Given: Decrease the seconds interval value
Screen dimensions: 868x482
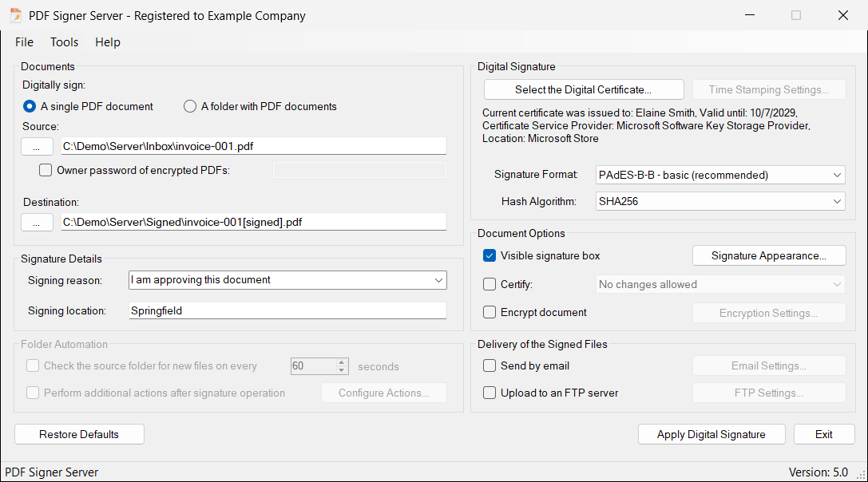Looking at the screenshot, I should tap(342, 370).
